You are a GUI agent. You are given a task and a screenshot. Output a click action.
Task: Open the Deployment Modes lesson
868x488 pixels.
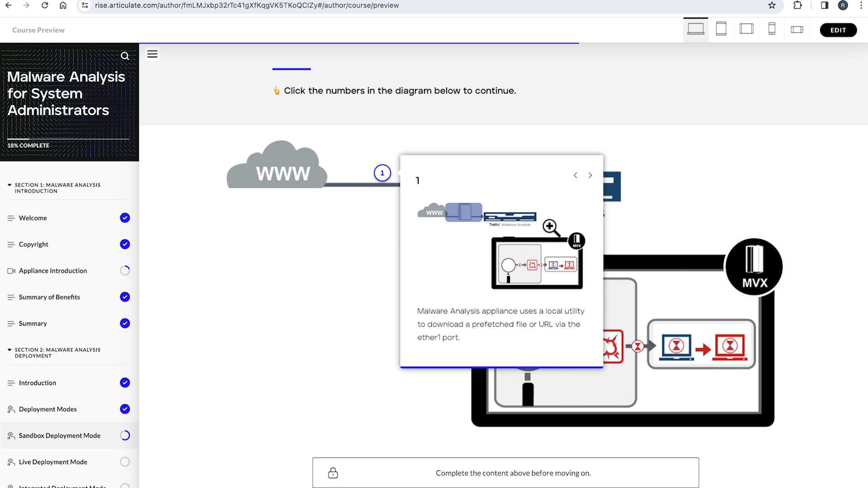pos(48,409)
